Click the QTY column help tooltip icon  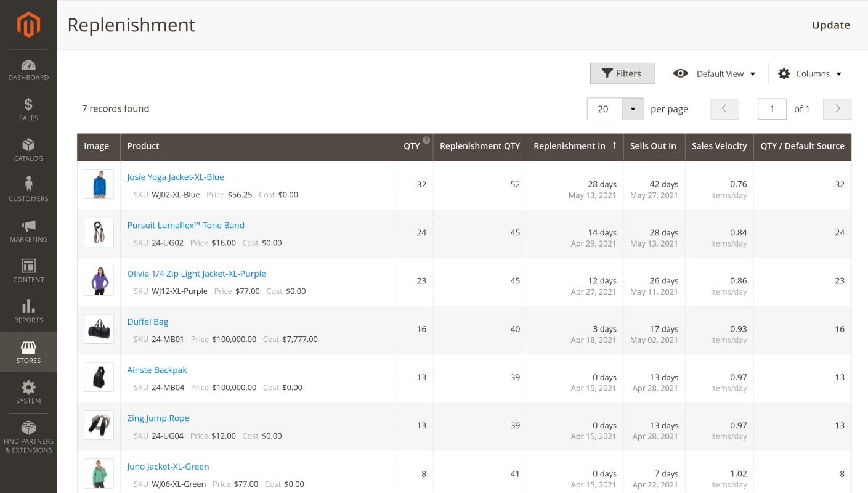coord(426,141)
